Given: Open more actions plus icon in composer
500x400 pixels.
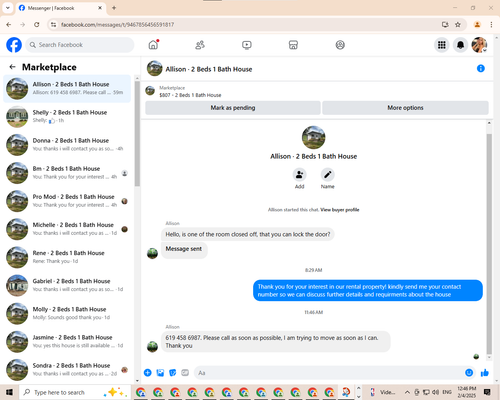Looking at the screenshot, I should (148, 373).
